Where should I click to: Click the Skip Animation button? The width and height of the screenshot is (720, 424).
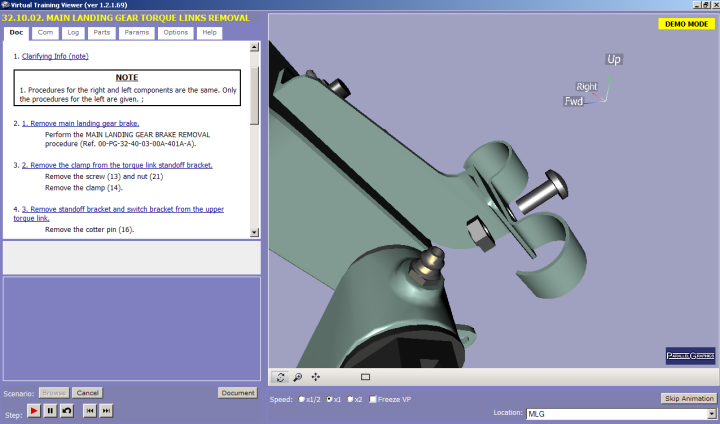688,398
